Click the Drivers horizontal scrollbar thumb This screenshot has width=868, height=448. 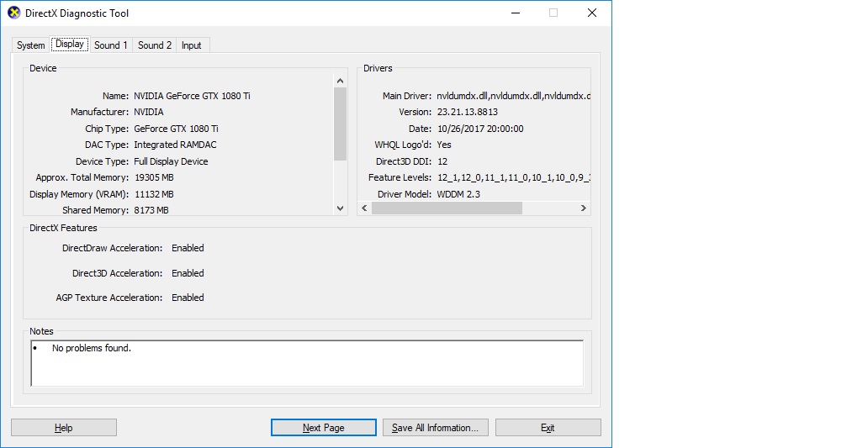pyautogui.click(x=447, y=208)
